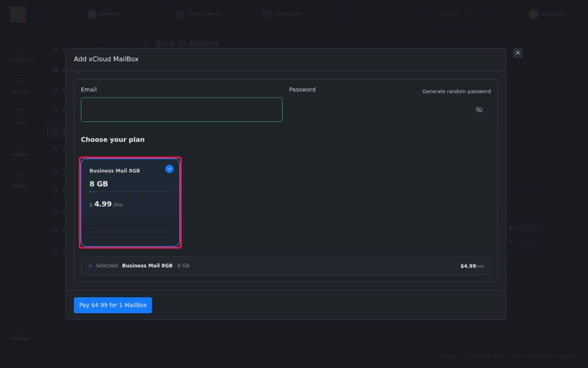Click the $4.99/mo total in summary row
Image resolution: width=588 pixels, height=368 pixels.
coord(472,266)
